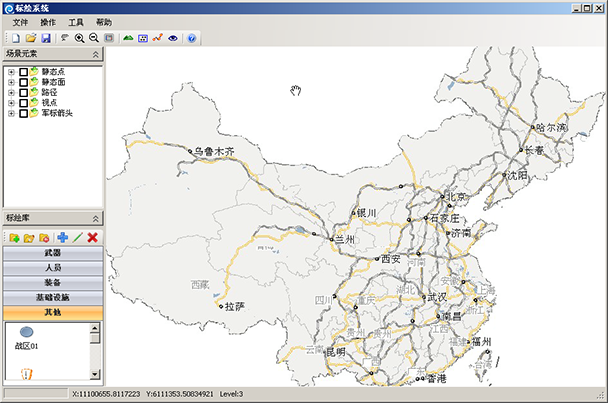608x403 pixels.
Task: Click the edit folder icon in 标绘库 toolbar
Action: point(29,238)
